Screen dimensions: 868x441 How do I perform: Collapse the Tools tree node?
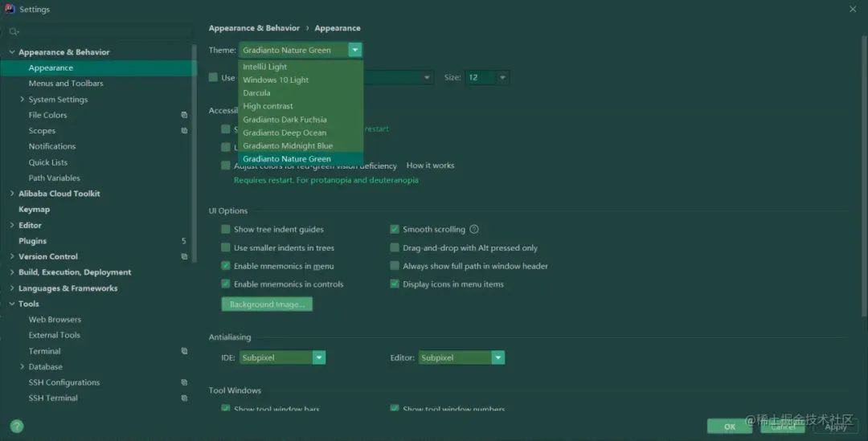[11, 304]
